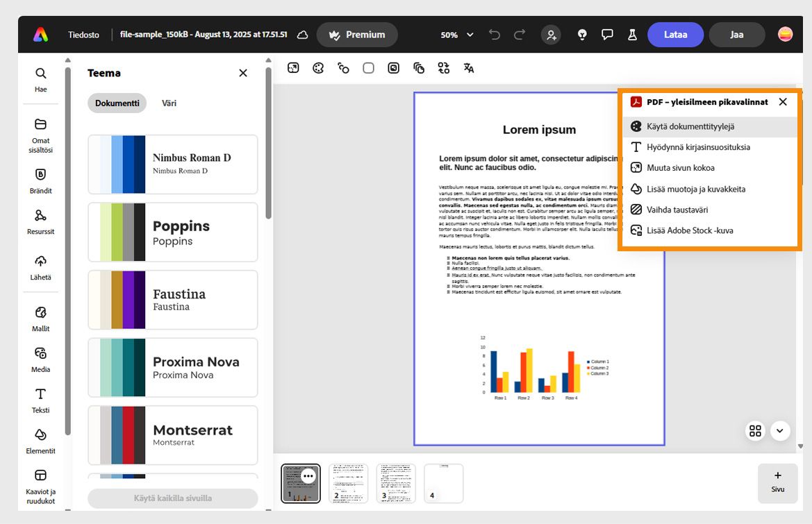Click the Lorem ipsum heading on canvas
Viewport: 812px width, 524px height.
point(539,129)
